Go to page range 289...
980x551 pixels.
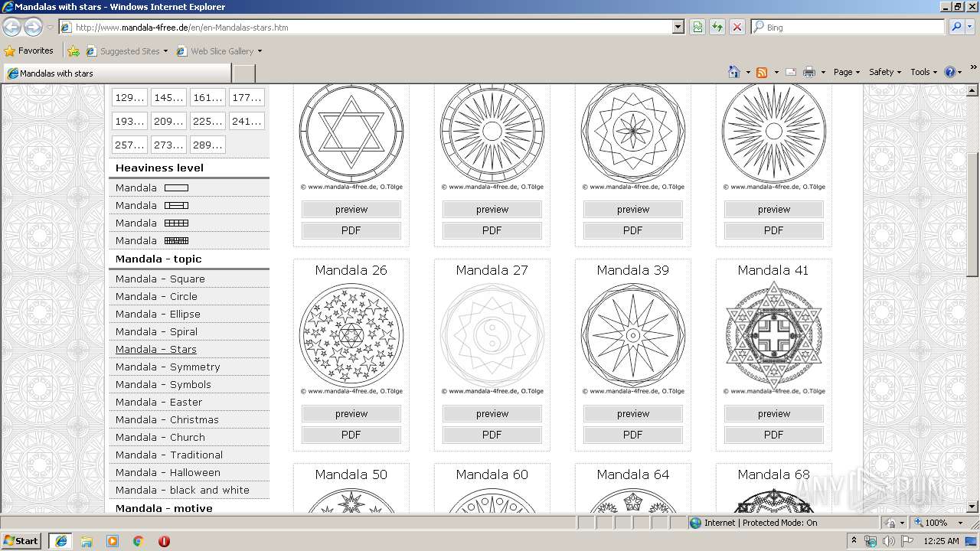[x=207, y=145]
